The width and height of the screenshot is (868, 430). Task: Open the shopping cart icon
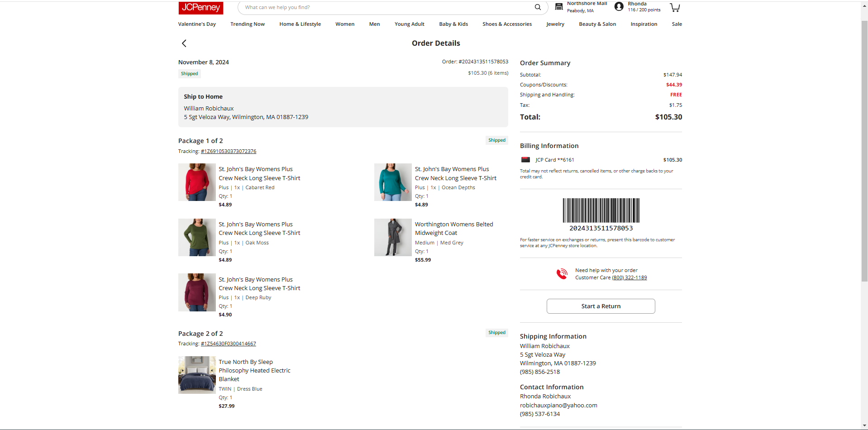coord(675,7)
